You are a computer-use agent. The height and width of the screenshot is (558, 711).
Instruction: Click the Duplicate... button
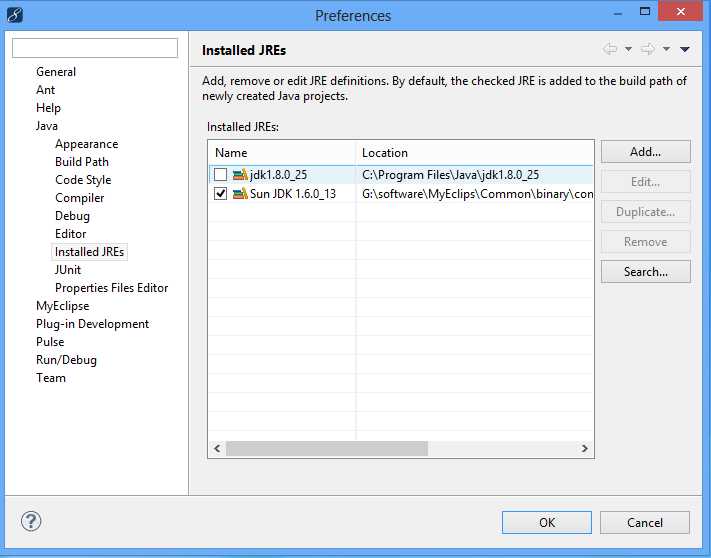(646, 212)
